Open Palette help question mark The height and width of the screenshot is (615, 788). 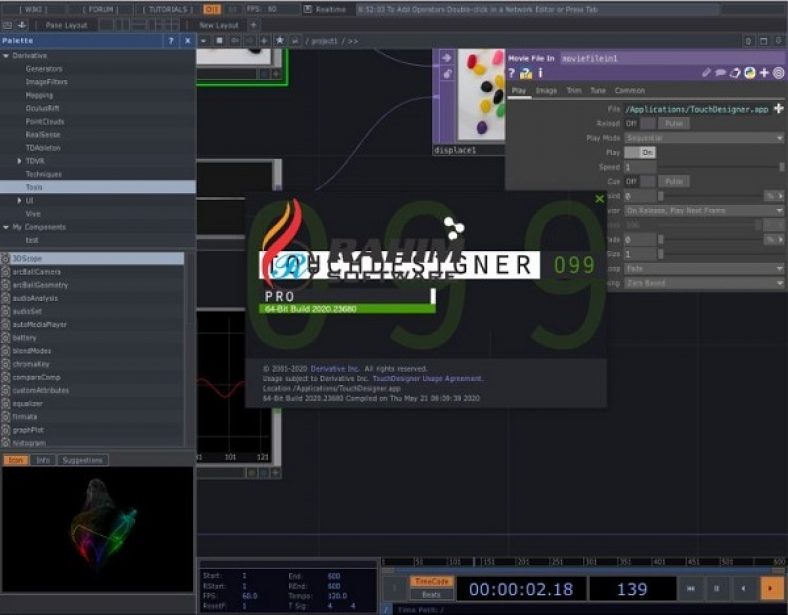171,41
